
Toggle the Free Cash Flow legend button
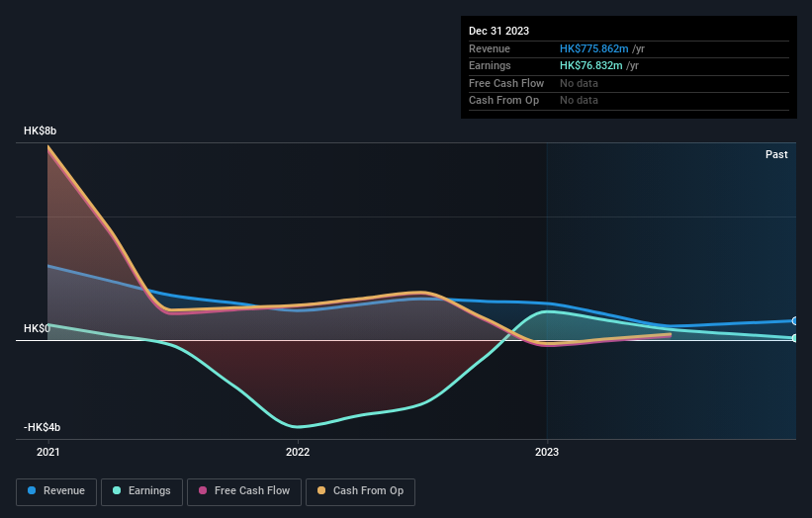pyautogui.click(x=244, y=491)
